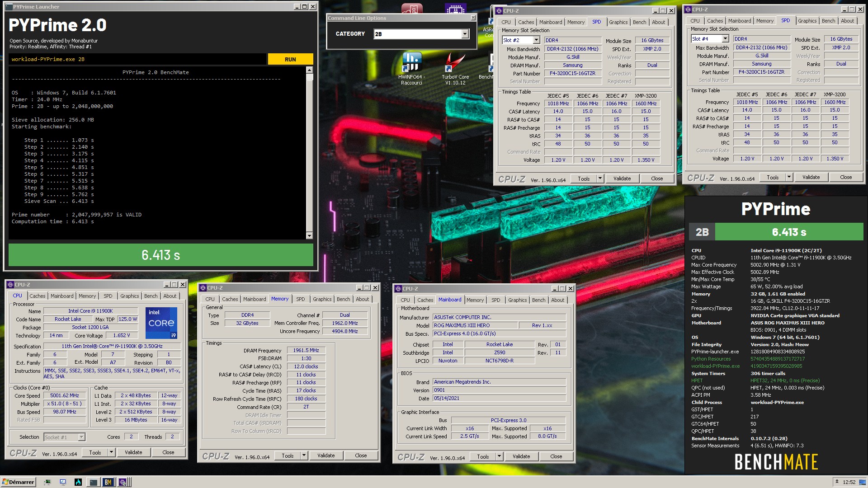
Task: Click the workload-PYPrime.exe 2B command field
Action: [137, 59]
